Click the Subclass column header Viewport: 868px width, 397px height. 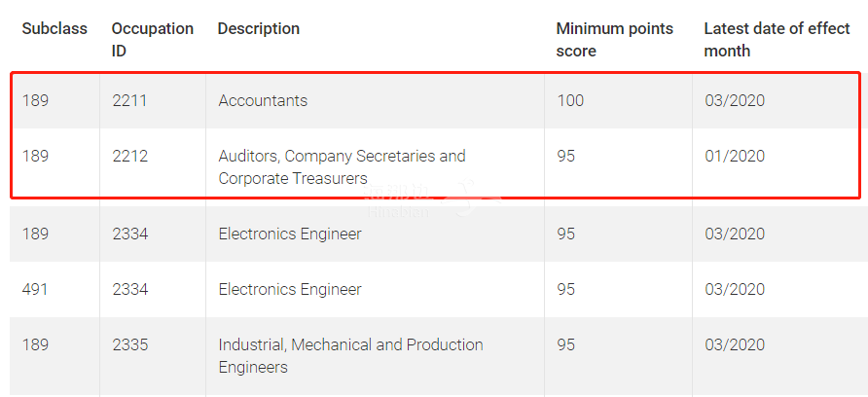pyautogui.click(x=54, y=29)
